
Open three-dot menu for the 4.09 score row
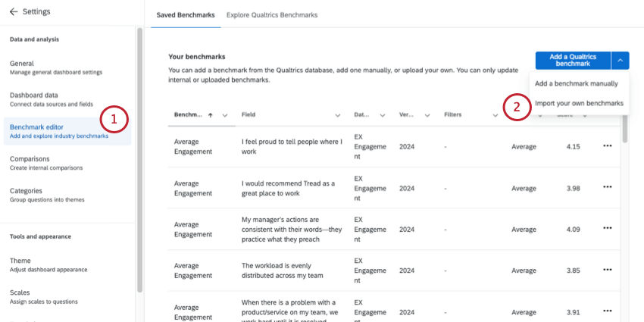tap(607, 230)
